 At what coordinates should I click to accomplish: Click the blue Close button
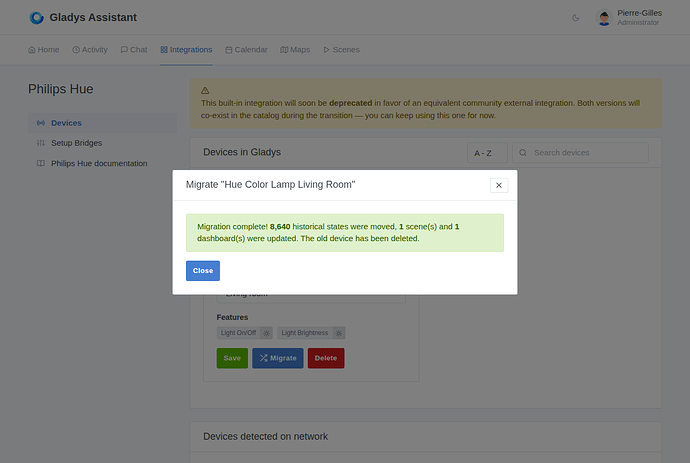coord(203,271)
